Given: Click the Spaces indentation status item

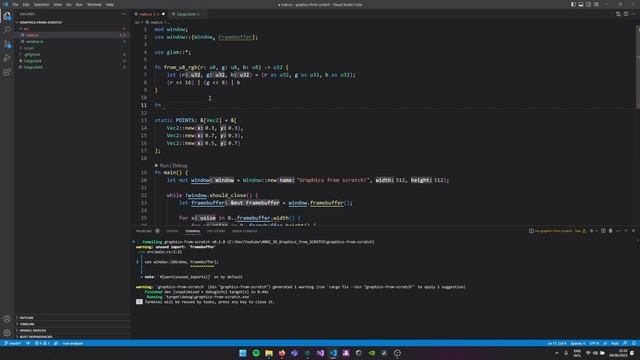Looking at the screenshot, I should tap(578, 343).
